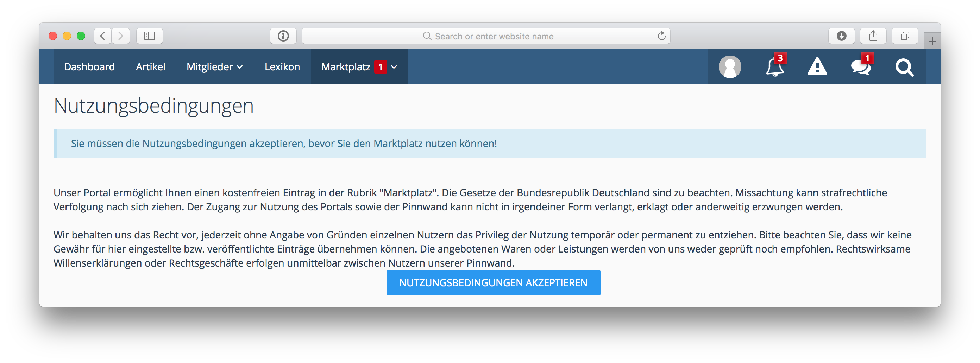Open the moderation warning triangle icon
The height and width of the screenshot is (363, 980).
(x=817, y=67)
